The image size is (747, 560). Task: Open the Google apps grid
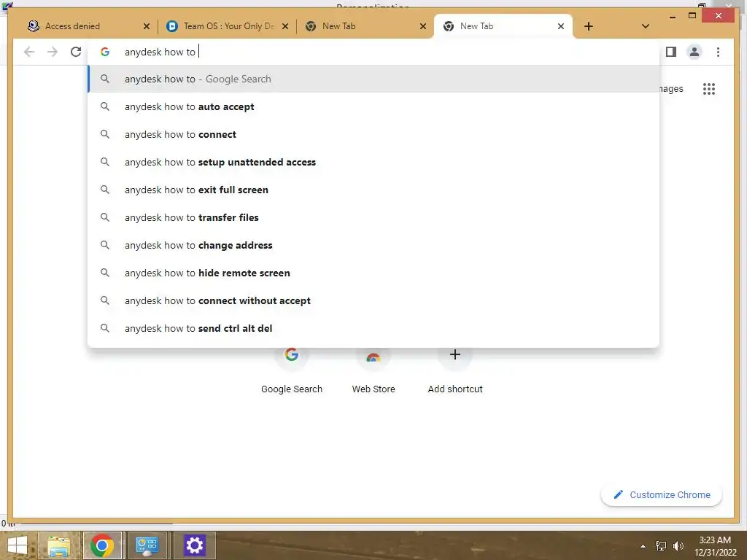tap(709, 89)
